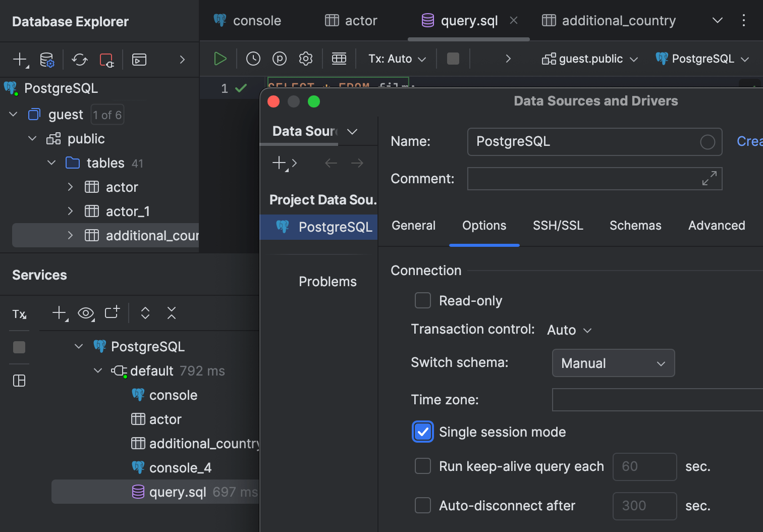
Task: Refresh the database objects in Database Explorer
Action: (x=79, y=60)
